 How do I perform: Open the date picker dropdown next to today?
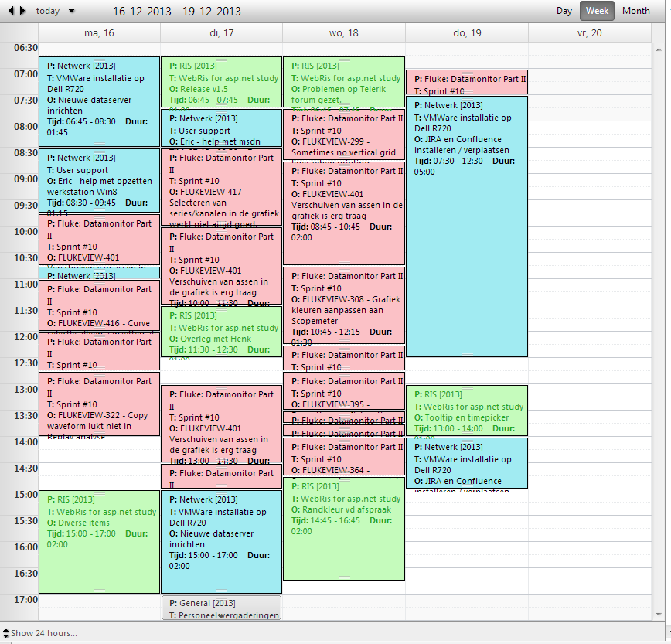coord(71,11)
